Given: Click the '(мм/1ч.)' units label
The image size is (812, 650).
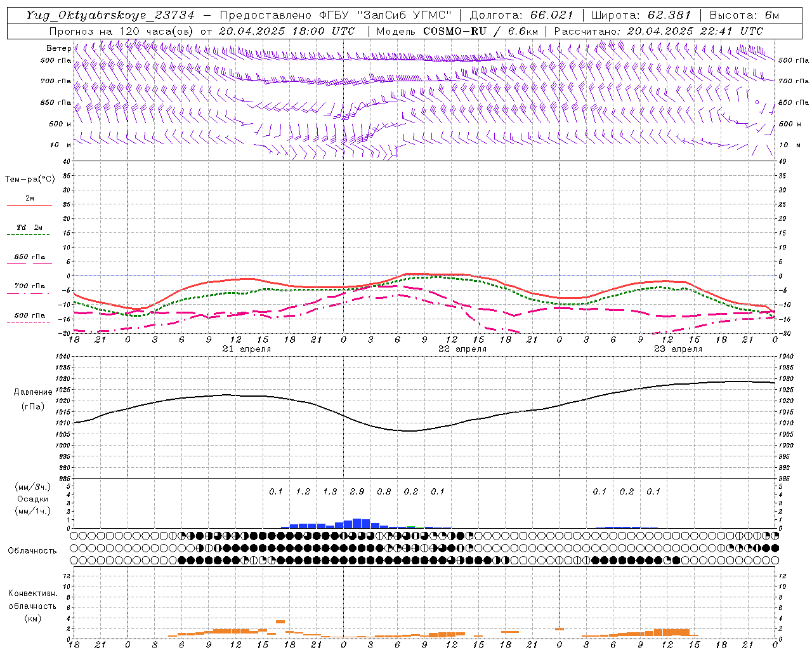Looking at the screenshot, I should pyautogui.click(x=33, y=511).
